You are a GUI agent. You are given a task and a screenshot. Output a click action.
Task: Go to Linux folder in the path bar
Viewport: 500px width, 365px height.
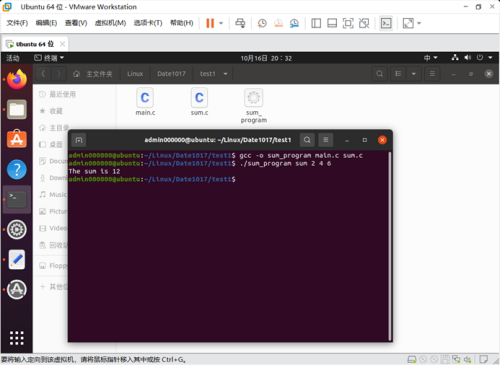(135, 74)
